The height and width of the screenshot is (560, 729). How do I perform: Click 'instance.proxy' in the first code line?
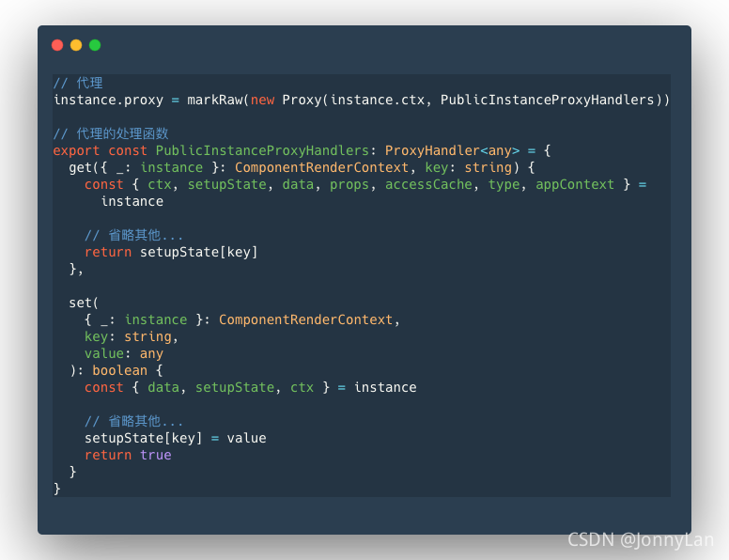(108, 100)
